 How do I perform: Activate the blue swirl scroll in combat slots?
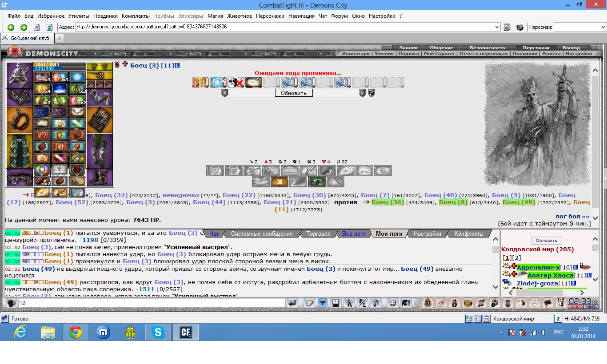click(x=218, y=82)
